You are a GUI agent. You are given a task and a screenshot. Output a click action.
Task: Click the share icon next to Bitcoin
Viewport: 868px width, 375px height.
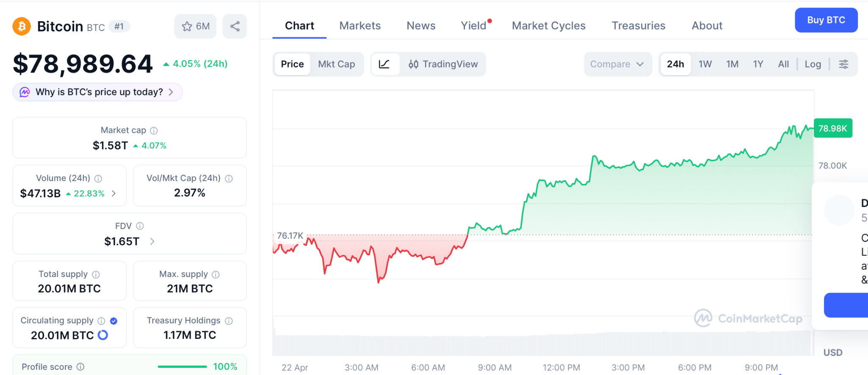[235, 26]
